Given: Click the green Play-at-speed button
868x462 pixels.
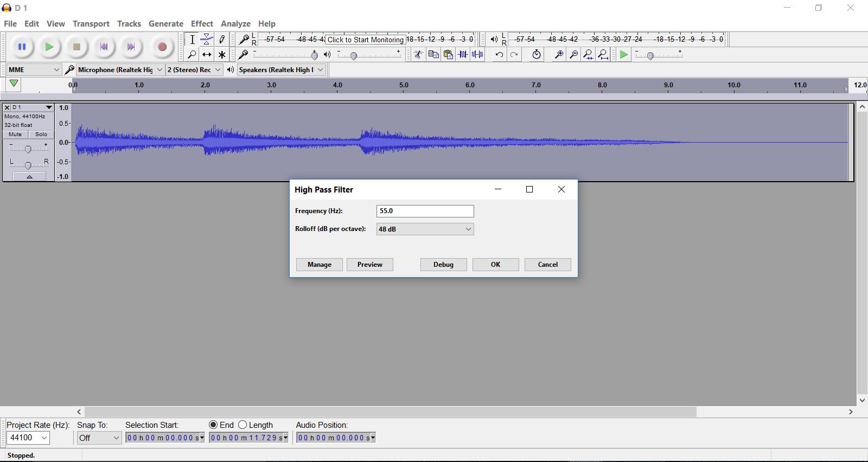Looking at the screenshot, I should point(624,54).
